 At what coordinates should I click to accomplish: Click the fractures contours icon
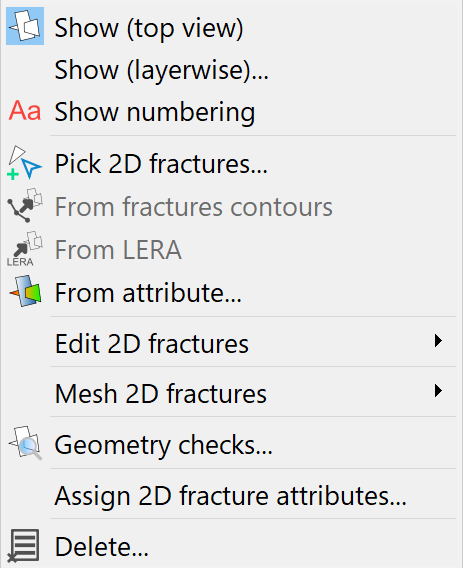(25, 205)
